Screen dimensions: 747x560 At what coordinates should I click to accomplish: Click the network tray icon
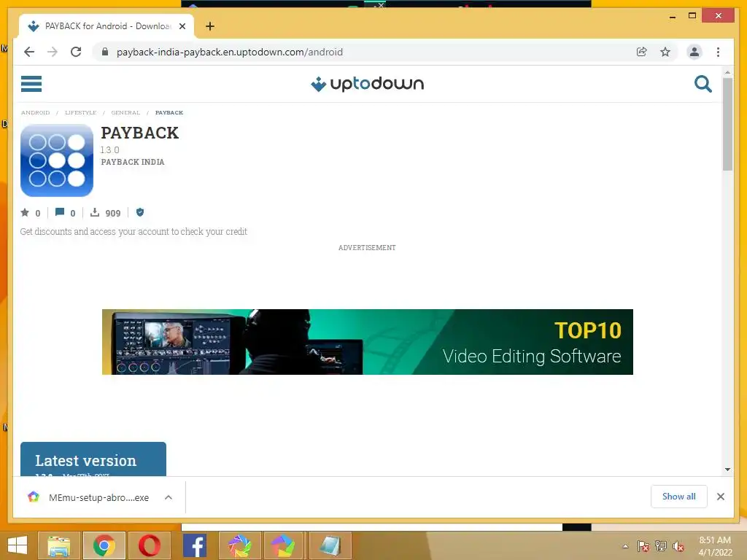[x=661, y=546]
